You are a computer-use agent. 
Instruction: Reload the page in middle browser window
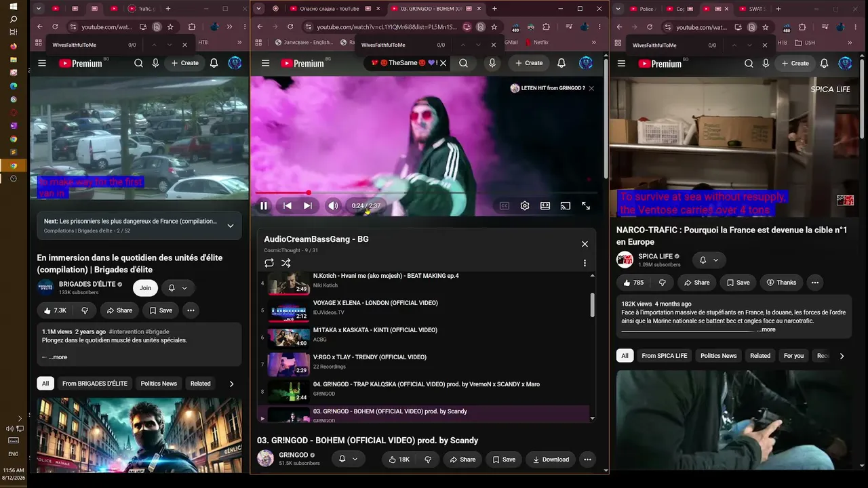point(290,27)
